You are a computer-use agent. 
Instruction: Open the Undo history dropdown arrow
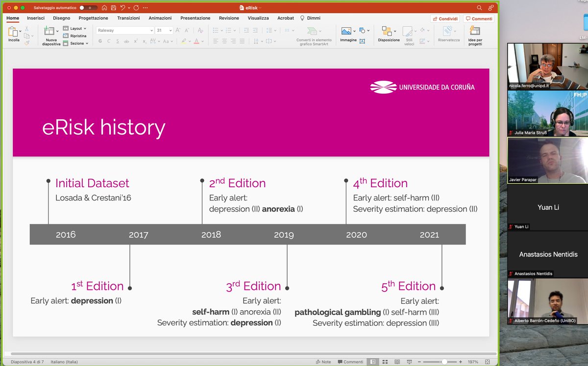click(x=129, y=8)
